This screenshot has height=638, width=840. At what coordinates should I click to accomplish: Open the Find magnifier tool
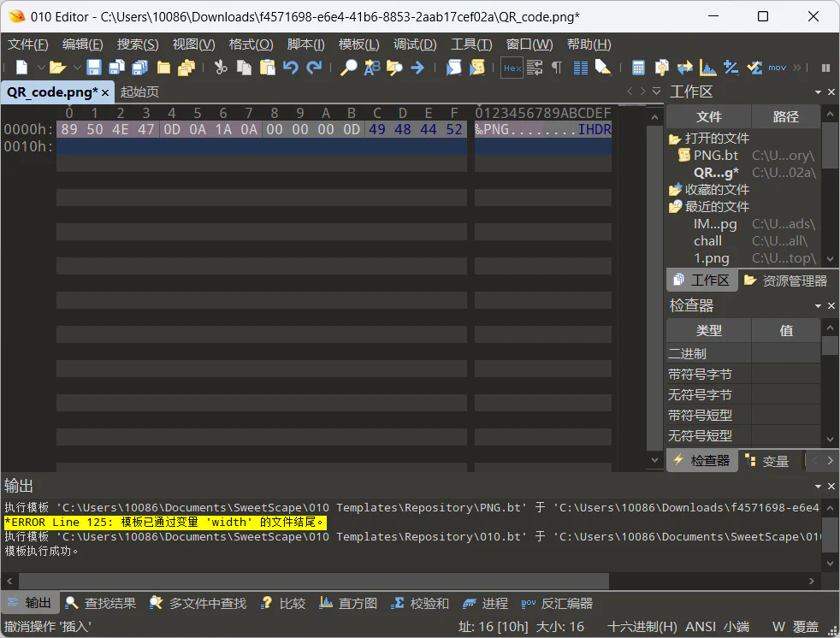[x=349, y=68]
